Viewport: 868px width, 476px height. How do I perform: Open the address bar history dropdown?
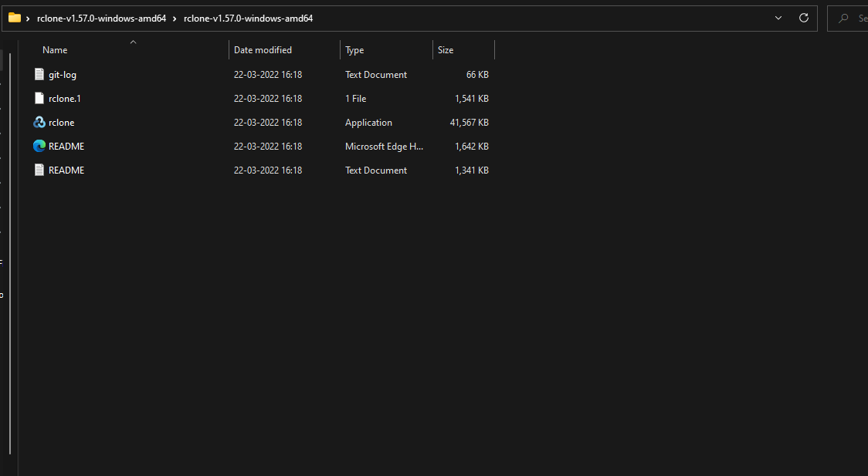(x=778, y=19)
